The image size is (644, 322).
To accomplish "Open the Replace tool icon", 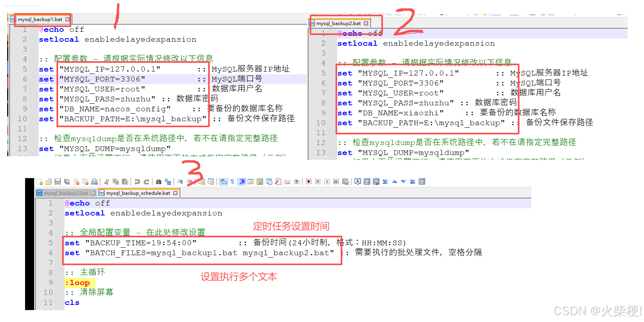I will [168, 182].
